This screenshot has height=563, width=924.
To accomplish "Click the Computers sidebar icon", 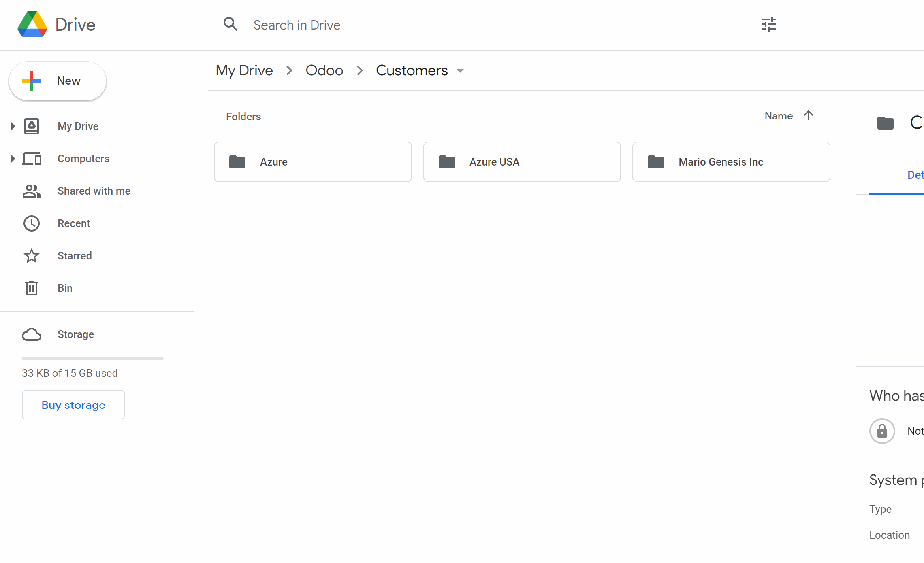I will click(x=32, y=159).
